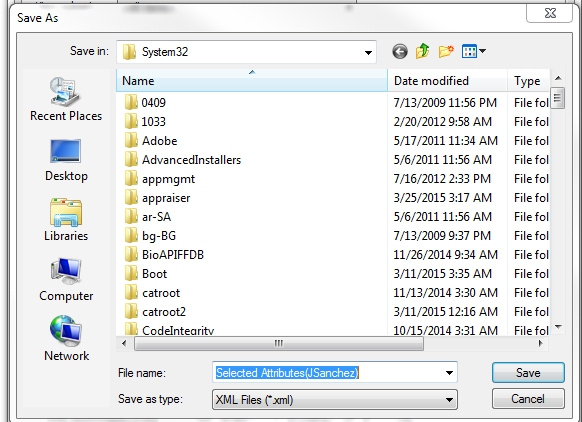Click the Save button
This screenshot has width=582, height=422.
(528, 373)
